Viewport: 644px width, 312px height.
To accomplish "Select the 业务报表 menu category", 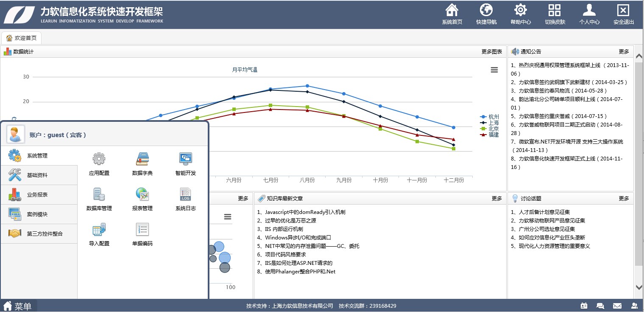I will (x=39, y=195).
